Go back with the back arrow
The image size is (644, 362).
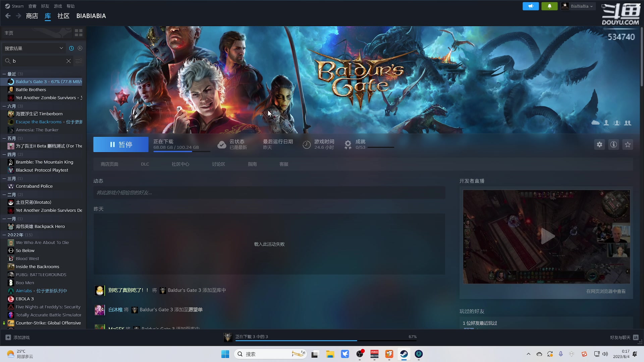8,16
